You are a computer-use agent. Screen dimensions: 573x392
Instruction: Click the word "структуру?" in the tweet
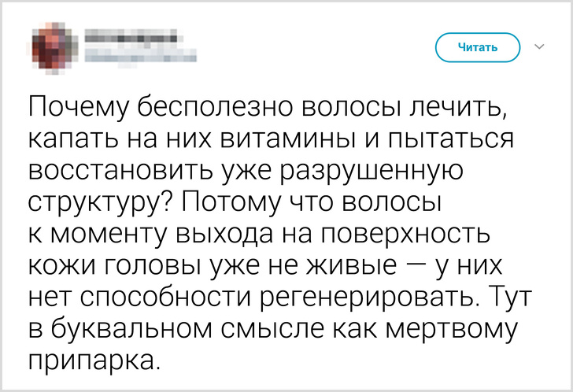(102, 205)
